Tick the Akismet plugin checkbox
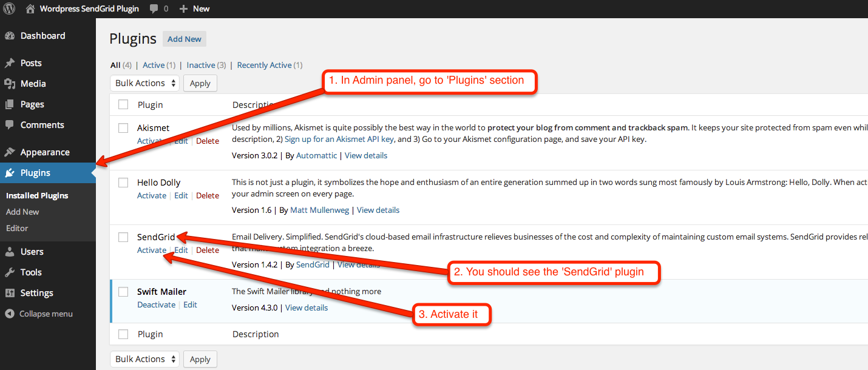Image resolution: width=868 pixels, height=370 pixels. click(123, 128)
